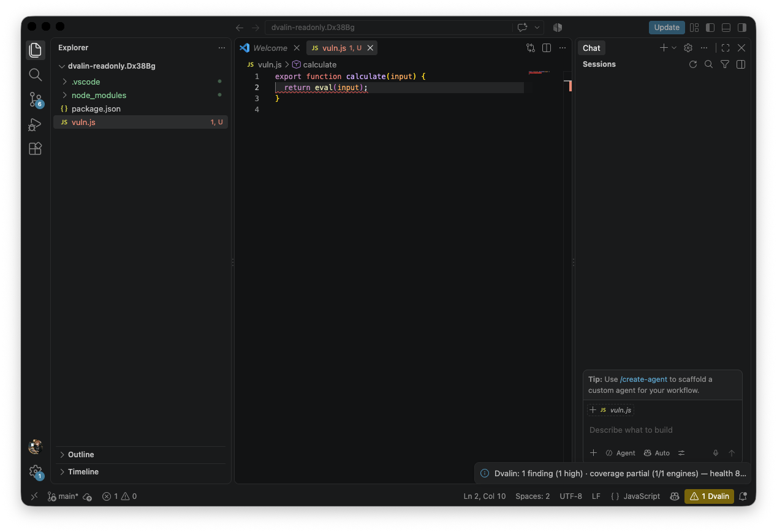Open the Explorer view in activity bar
The width and height of the screenshot is (777, 532).
click(36, 50)
